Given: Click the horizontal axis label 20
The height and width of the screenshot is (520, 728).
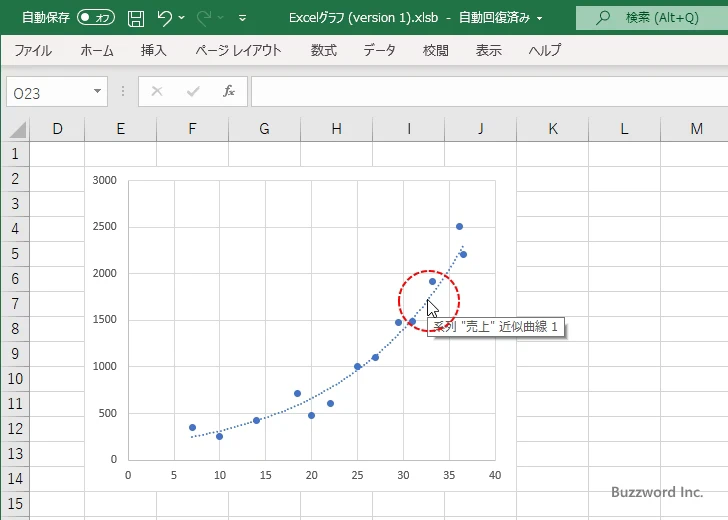Looking at the screenshot, I should 312,475.
